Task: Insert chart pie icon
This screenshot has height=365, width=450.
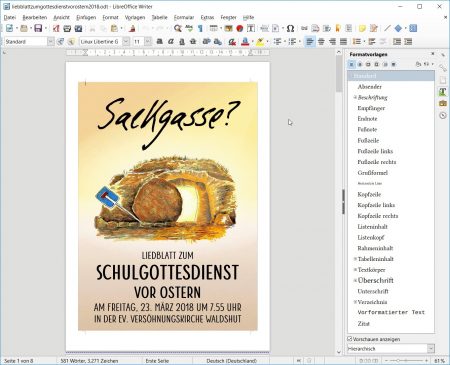Action: pyautogui.click(x=240, y=28)
